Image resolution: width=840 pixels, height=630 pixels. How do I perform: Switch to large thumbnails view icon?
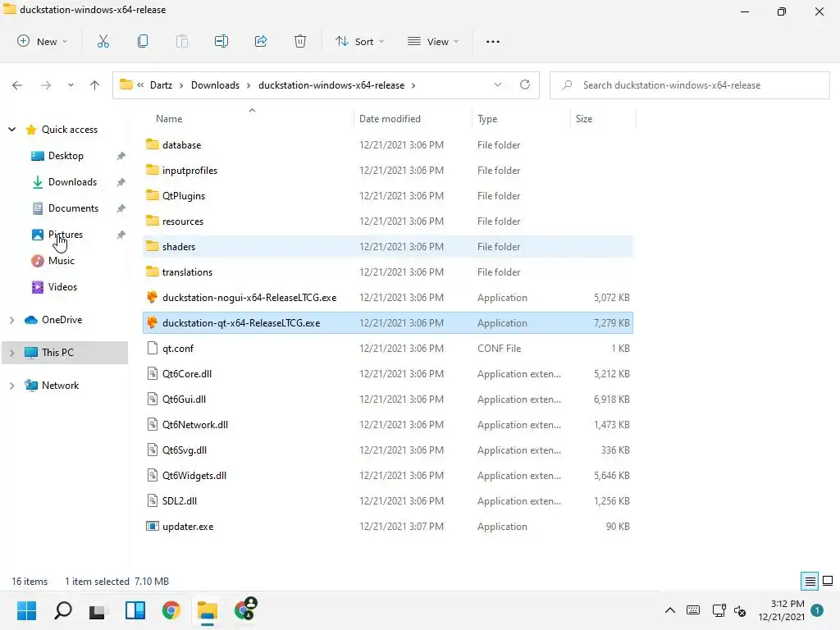click(828, 582)
